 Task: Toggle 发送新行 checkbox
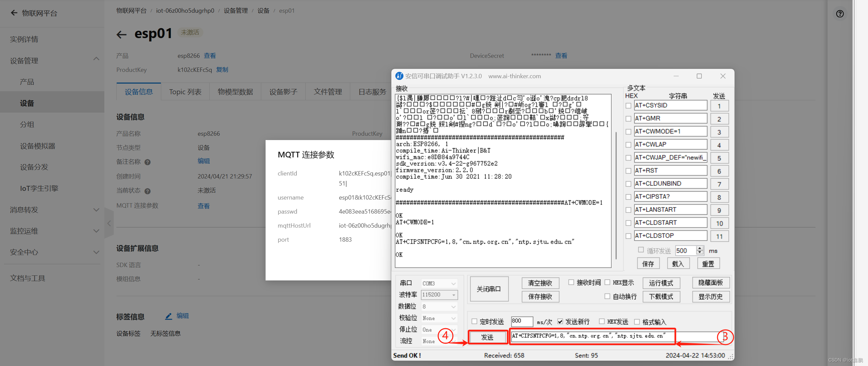(560, 321)
